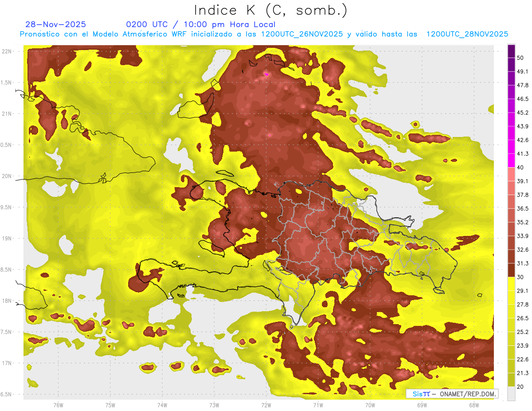The image size is (532, 411).
Task: Click the longitude label "76W"
Action: click(58, 405)
